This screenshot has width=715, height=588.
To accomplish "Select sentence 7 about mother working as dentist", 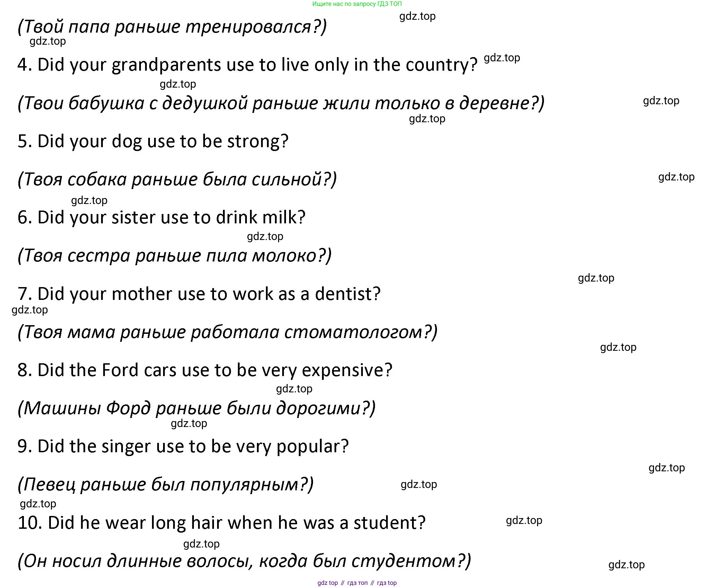I will coord(199,294).
